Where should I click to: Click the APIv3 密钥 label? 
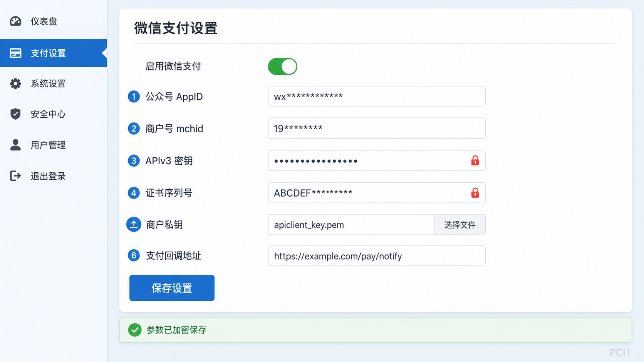169,161
